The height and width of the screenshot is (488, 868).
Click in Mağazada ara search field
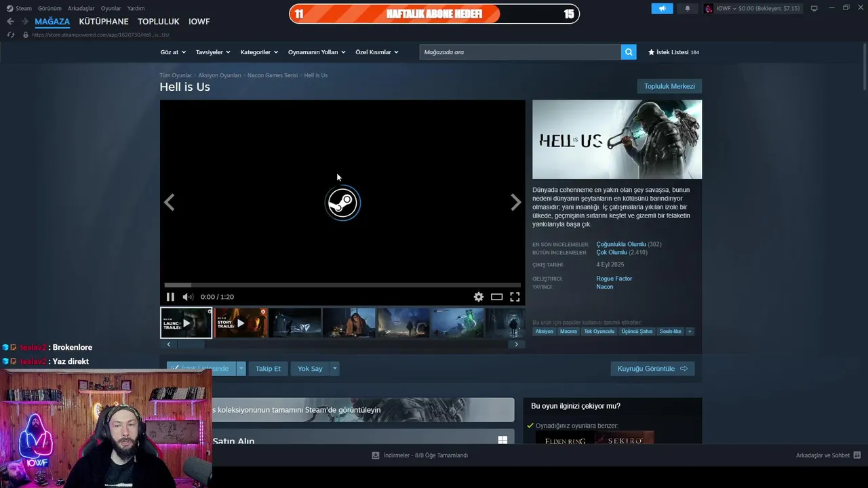[520, 52]
